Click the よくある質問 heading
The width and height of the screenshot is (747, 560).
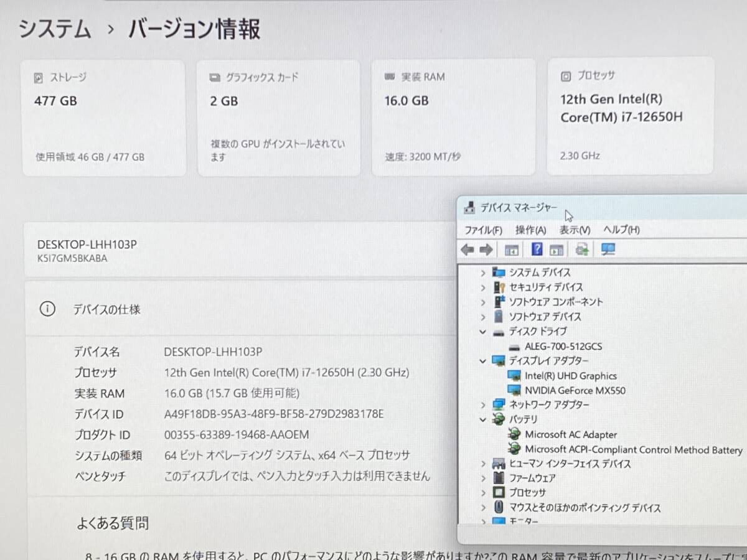coord(113,523)
